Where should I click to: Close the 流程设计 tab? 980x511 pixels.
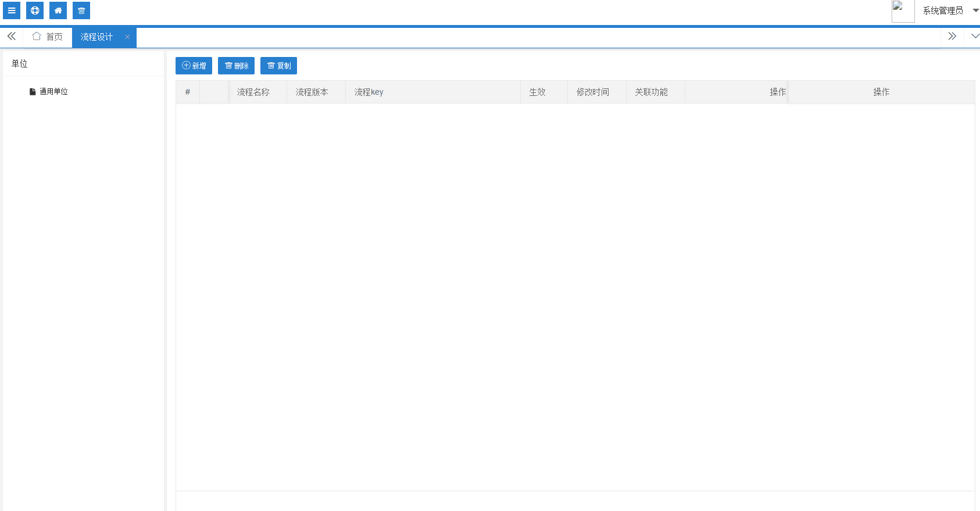pos(127,37)
